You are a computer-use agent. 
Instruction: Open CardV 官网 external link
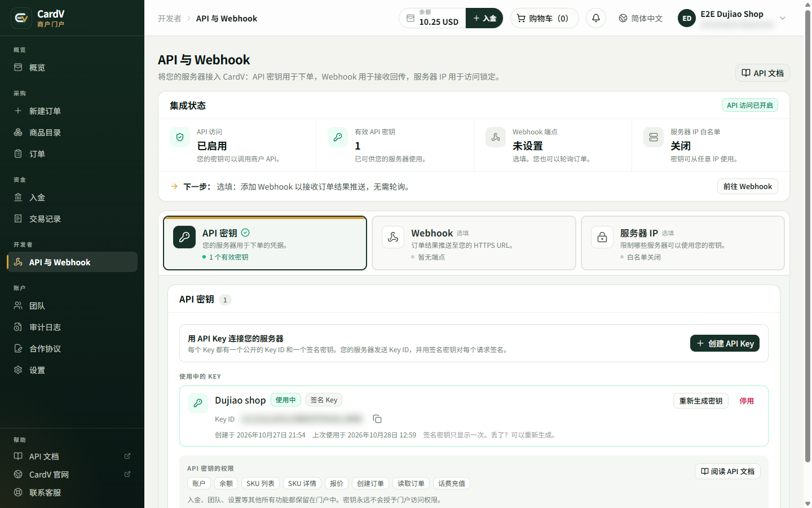tap(72, 474)
